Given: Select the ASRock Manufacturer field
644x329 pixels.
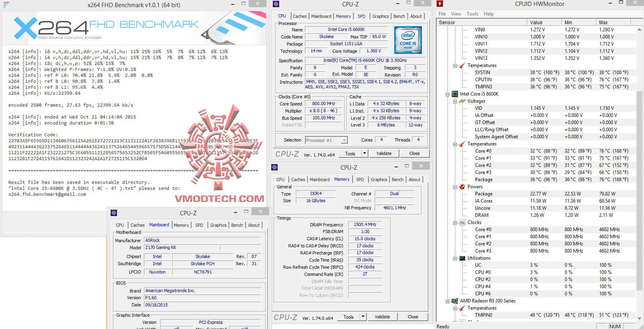Looking at the screenshot, I should click(x=203, y=240).
